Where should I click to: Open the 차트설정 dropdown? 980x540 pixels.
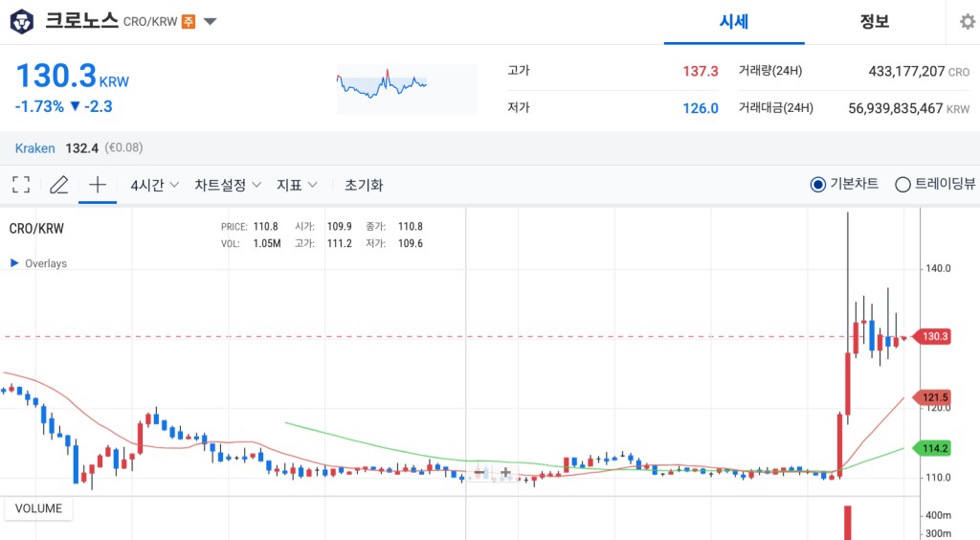click(228, 185)
